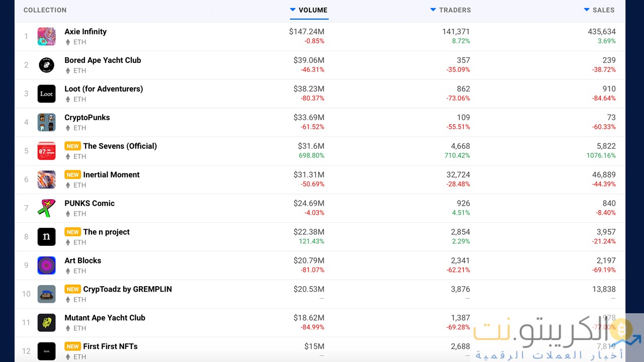Open The n project icon
The height and width of the screenshot is (362, 644).
point(46,237)
